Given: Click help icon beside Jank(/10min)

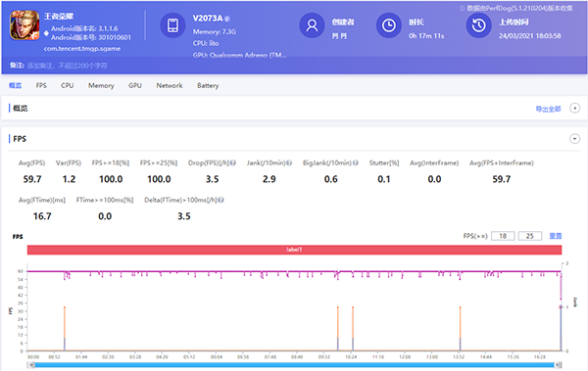Looking at the screenshot, I should point(289,163).
